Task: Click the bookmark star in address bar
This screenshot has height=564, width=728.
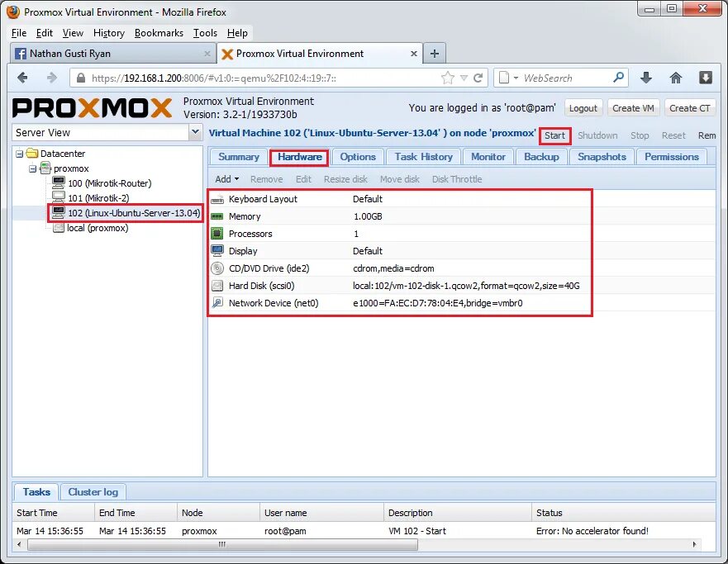Action: [448, 78]
